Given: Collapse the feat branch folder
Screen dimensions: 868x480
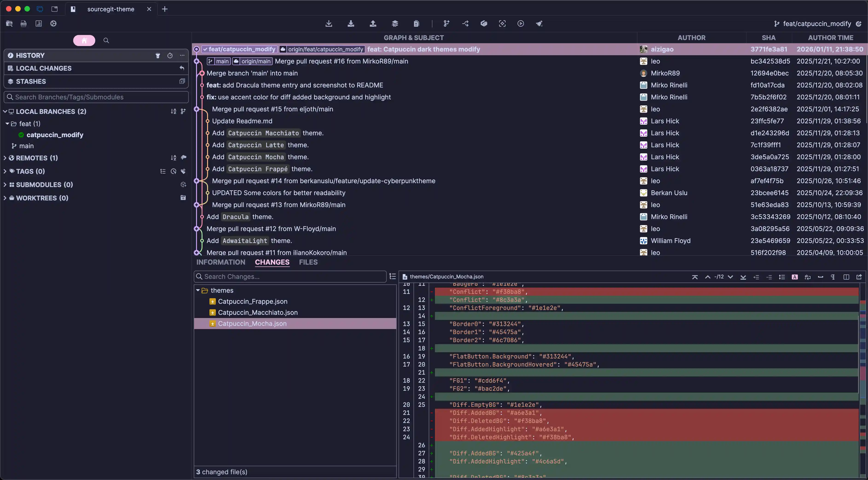Looking at the screenshot, I should pyautogui.click(x=7, y=124).
